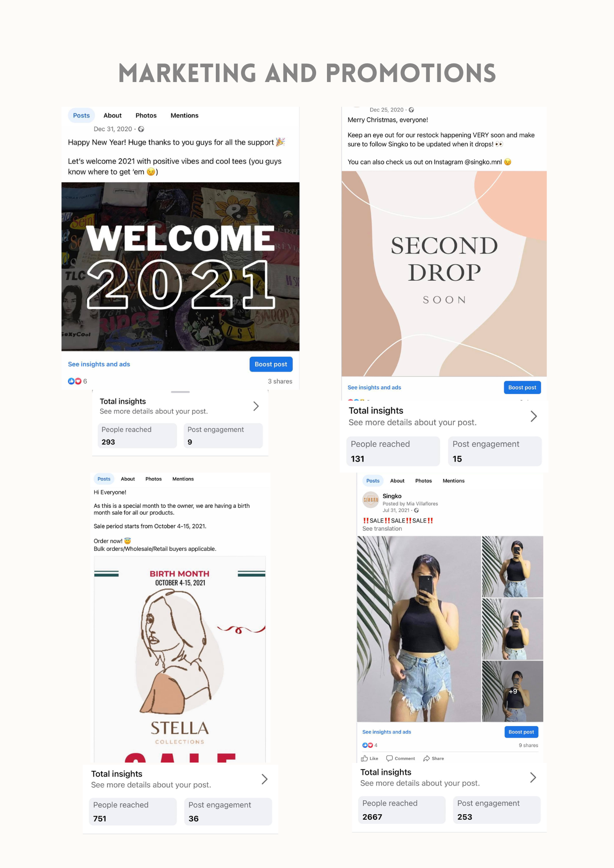Click Boost post button under Welcome 2021 image
Image resolution: width=614 pixels, height=868 pixels.
(x=271, y=364)
